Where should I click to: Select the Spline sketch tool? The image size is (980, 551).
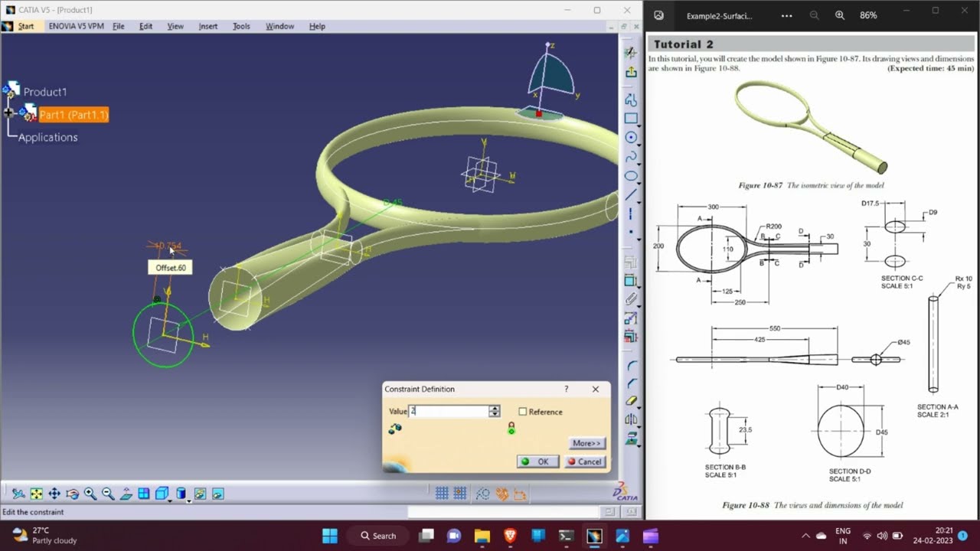click(x=631, y=157)
